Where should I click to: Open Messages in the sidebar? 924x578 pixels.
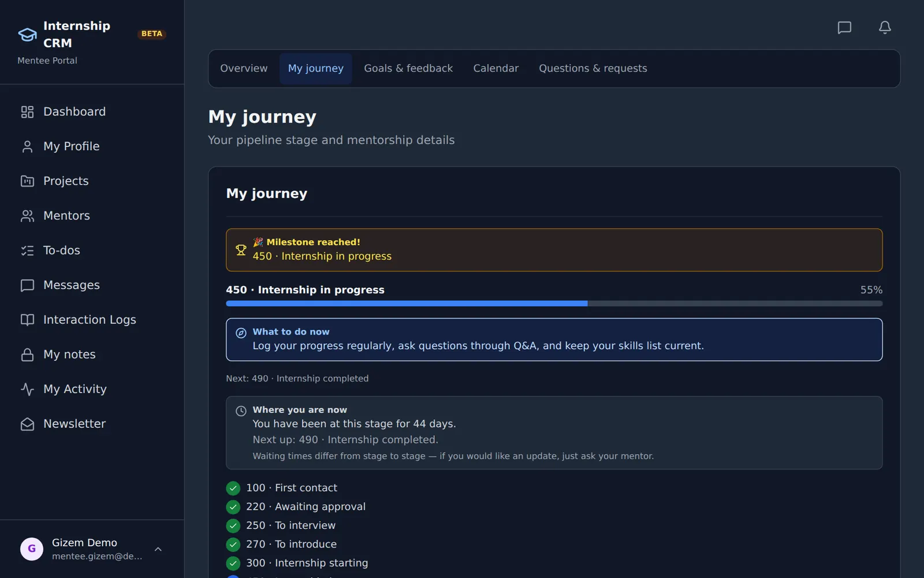(92, 285)
